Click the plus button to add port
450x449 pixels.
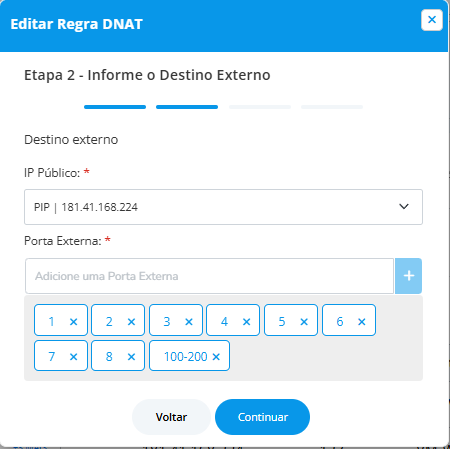point(409,276)
